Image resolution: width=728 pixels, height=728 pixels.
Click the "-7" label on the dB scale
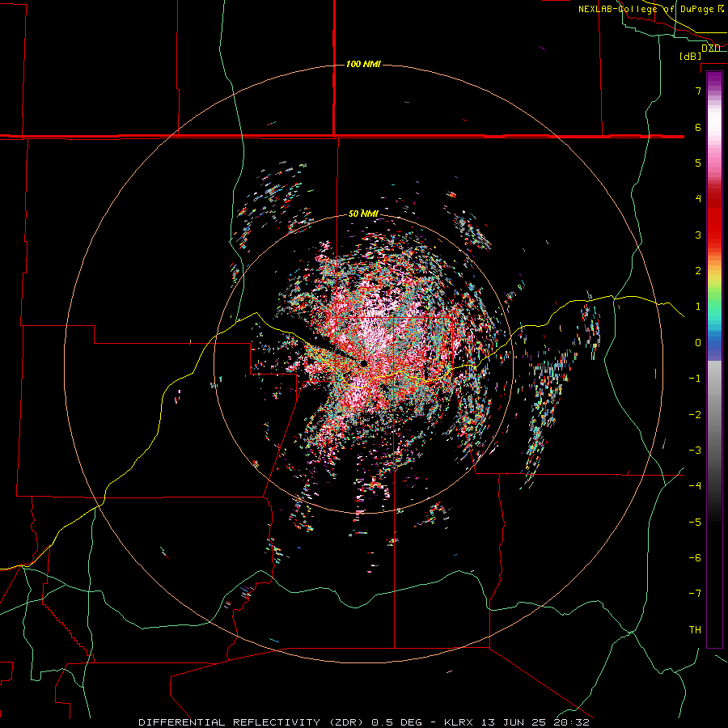click(695, 594)
